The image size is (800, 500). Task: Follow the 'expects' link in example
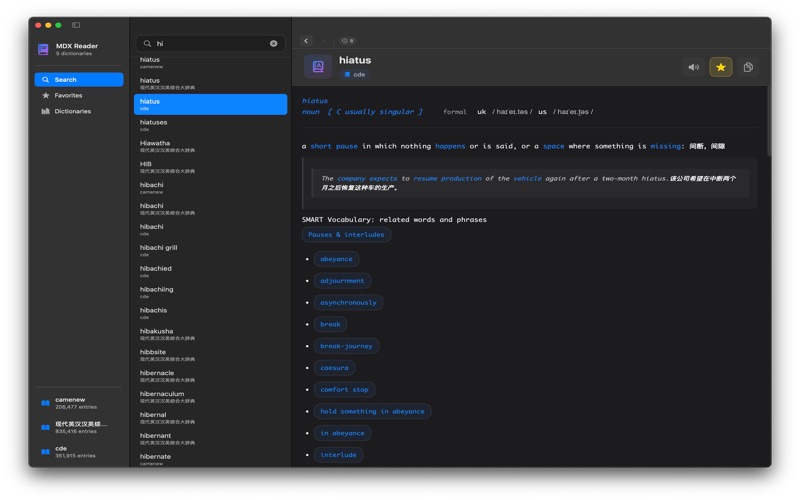[x=383, y=179]
